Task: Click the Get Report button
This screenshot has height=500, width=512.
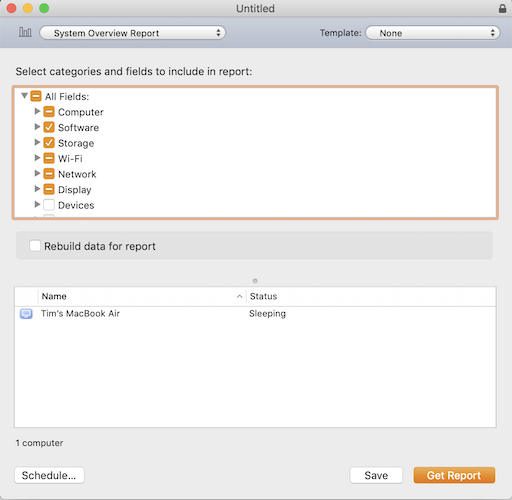Action: point(454,475)
